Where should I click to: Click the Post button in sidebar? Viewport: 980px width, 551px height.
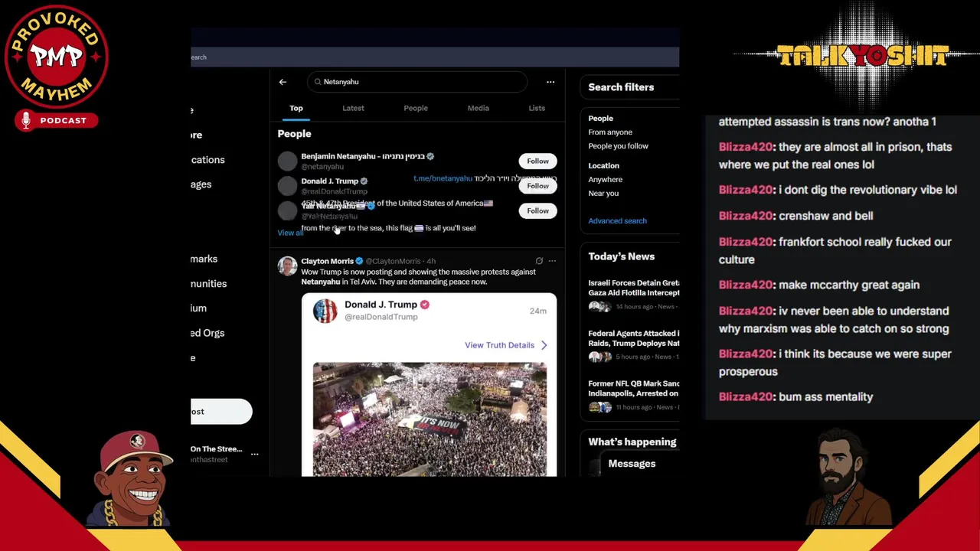coord(221,412)
